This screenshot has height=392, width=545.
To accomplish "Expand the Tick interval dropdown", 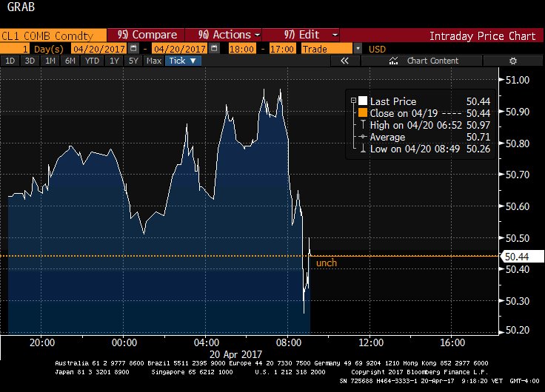I will pyautogui.click(x=182, y=61).
